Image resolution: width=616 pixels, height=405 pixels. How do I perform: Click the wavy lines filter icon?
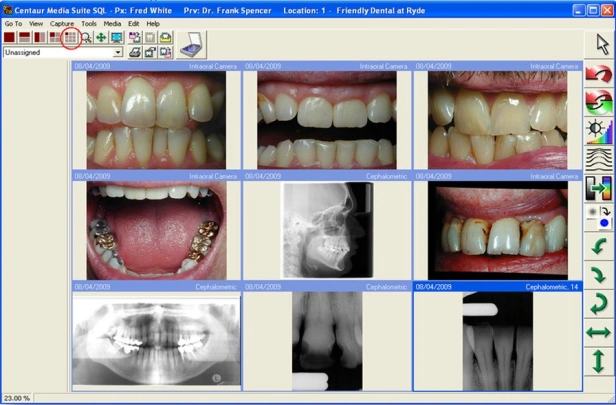click(x=599, y=159)
